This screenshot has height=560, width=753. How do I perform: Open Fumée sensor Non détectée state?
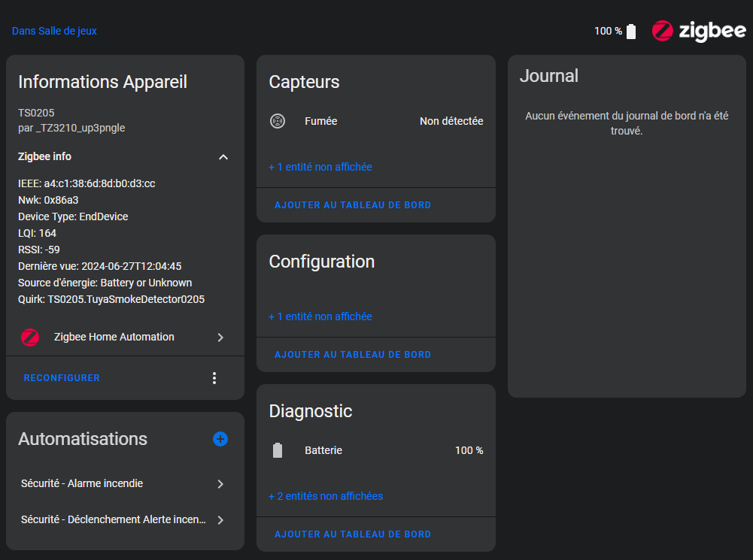point(451,121)
